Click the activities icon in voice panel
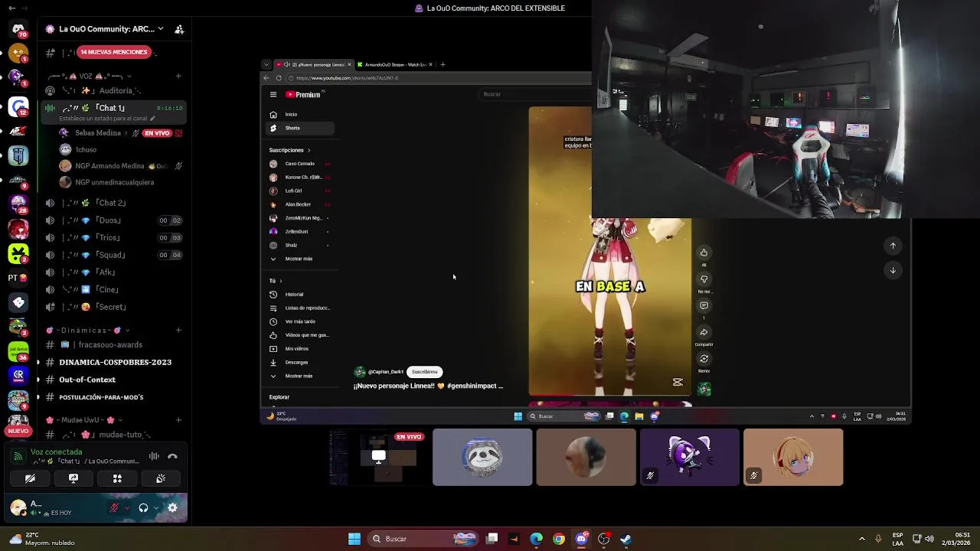 117,478
